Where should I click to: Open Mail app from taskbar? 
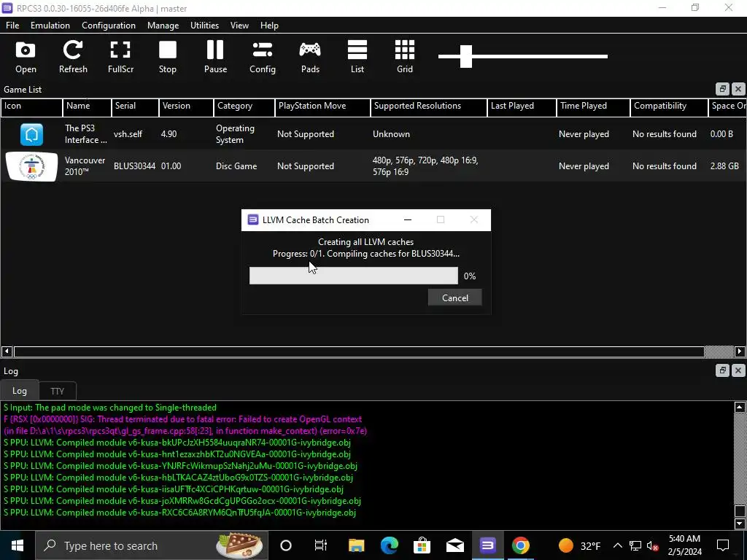455,545
